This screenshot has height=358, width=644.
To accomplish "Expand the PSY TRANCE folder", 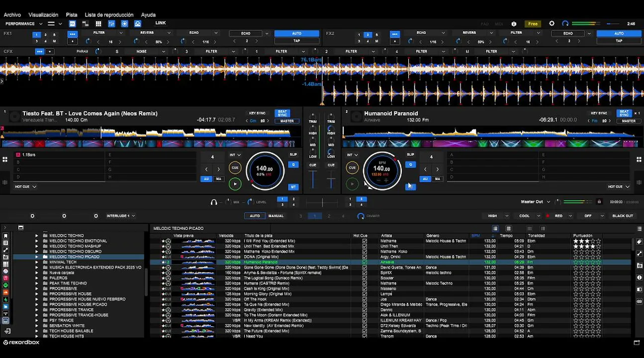I will click(x=36, y=320).
